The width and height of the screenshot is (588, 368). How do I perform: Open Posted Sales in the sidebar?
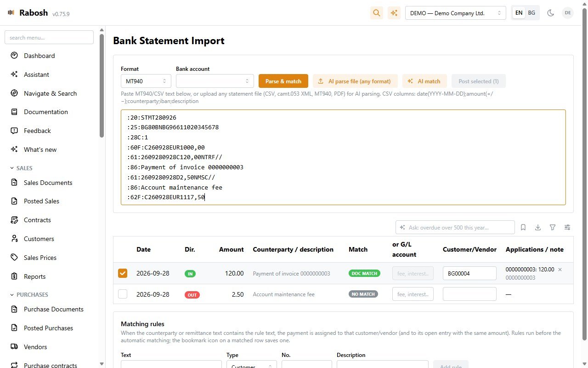[x=42, y=201]
